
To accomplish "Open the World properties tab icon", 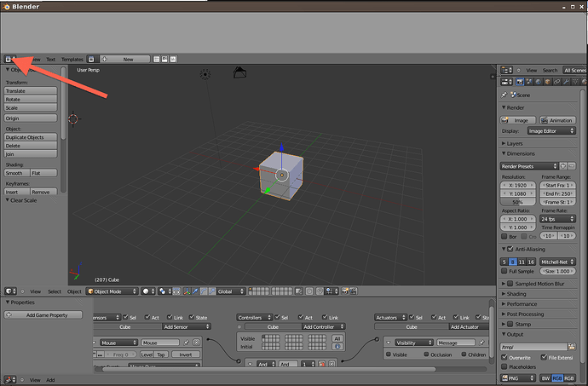I will coord(538,82).
